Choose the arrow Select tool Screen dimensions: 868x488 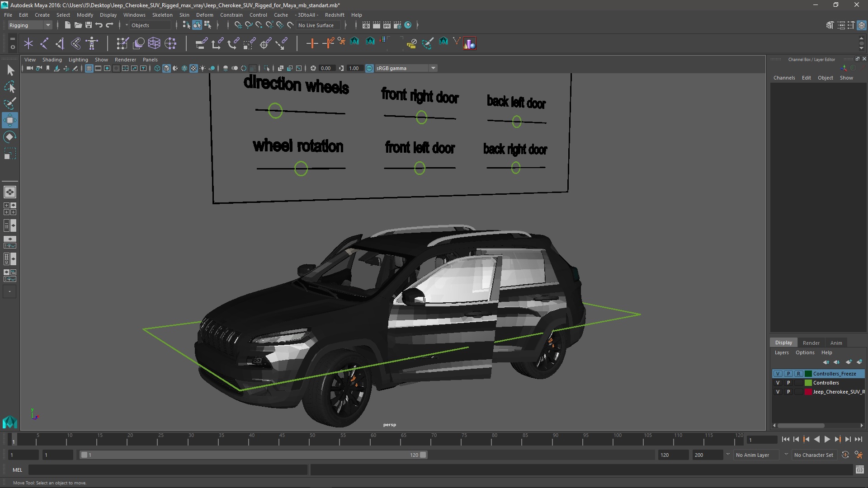(x=10, y=70)
